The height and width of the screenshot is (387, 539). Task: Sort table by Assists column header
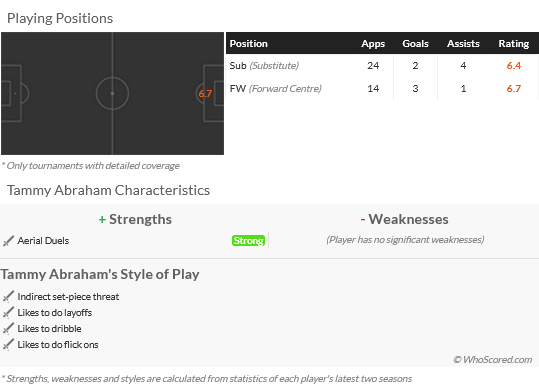463,44
